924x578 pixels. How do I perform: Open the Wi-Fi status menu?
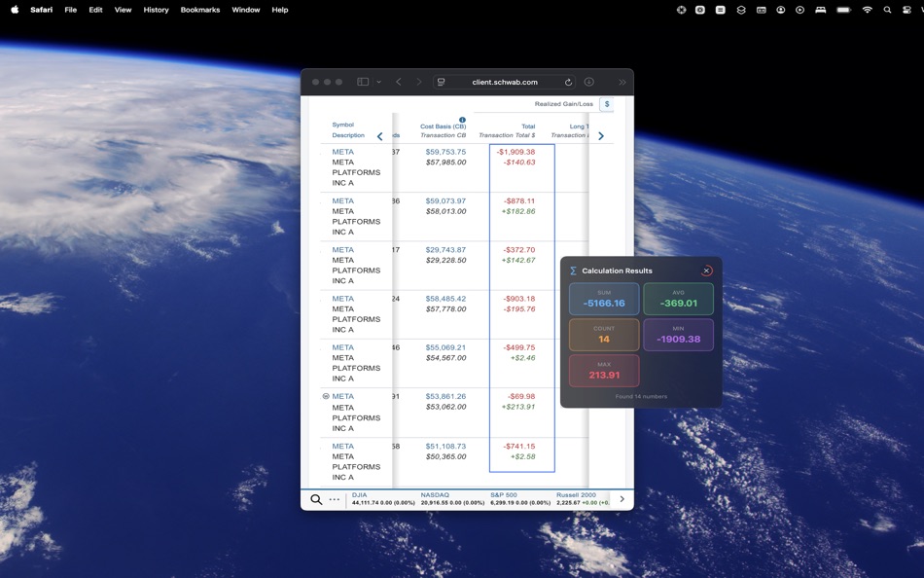pyautogui.click(x=867, y=10)
